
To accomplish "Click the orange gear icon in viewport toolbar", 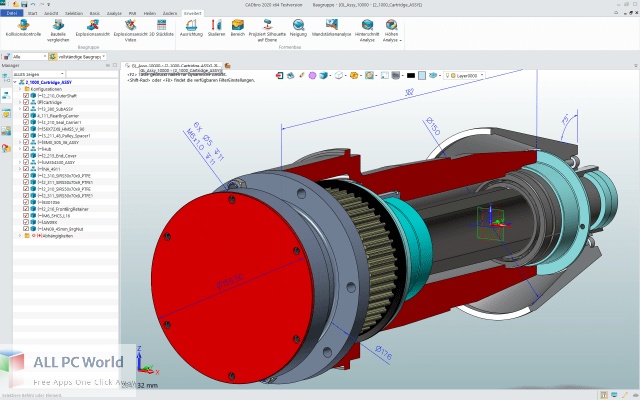I will click(x=354, y=76).
